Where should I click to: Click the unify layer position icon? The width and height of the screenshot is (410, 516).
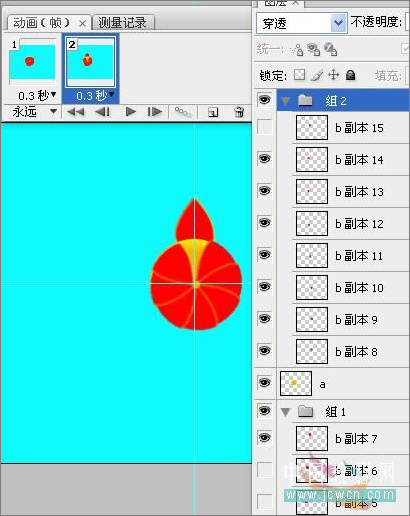pyautogui.click(x=297, y=50)
